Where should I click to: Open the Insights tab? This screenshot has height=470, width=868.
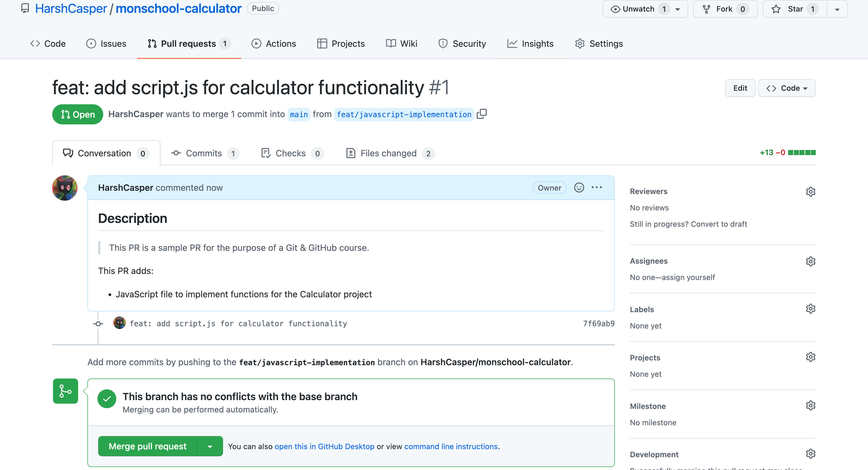[x=530, y=43]
